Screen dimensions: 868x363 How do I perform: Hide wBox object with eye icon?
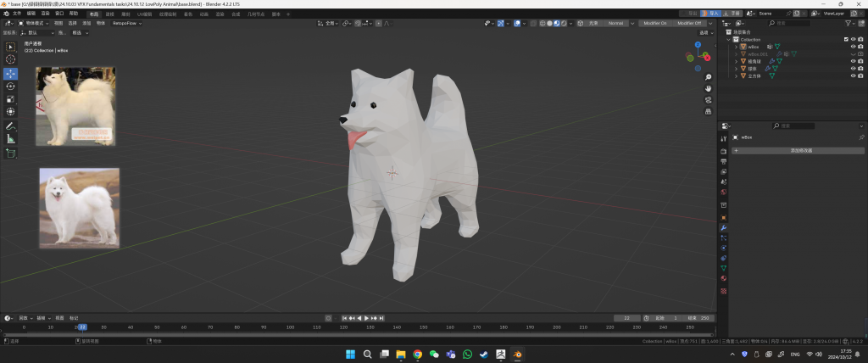tap(853, 47)
